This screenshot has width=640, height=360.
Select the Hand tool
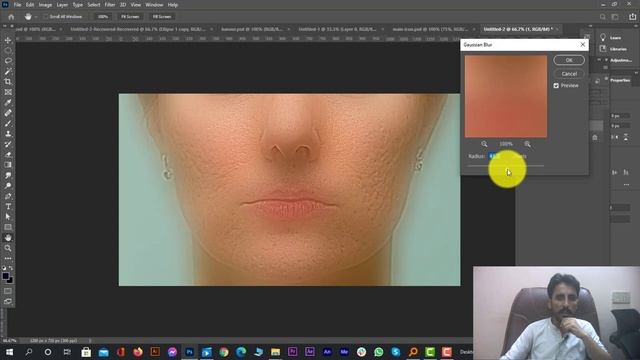tap(8, 238)
